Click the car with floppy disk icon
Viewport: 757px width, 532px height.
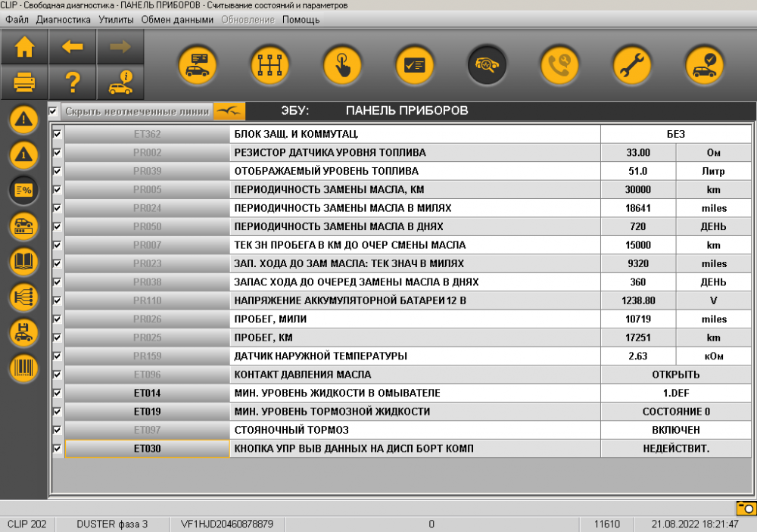(23, 332)
